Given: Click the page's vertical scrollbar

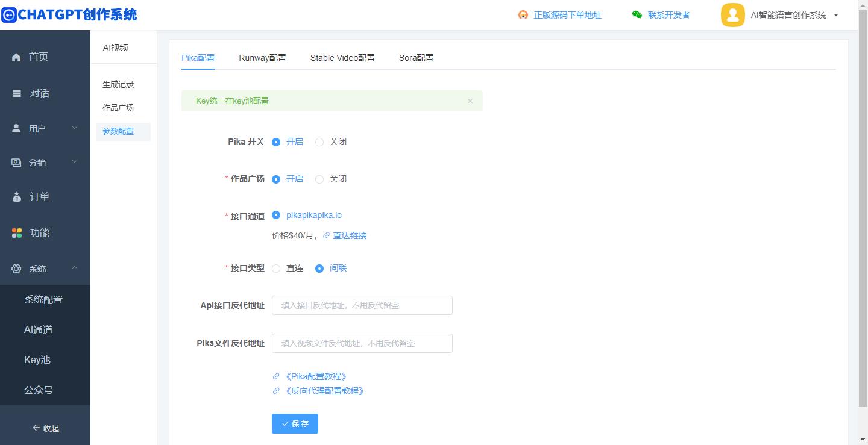Looking at the screenshot, I should 863,208.
